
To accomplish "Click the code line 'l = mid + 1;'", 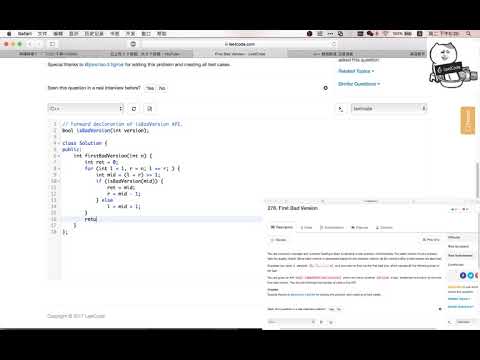I will pos(124,206).
